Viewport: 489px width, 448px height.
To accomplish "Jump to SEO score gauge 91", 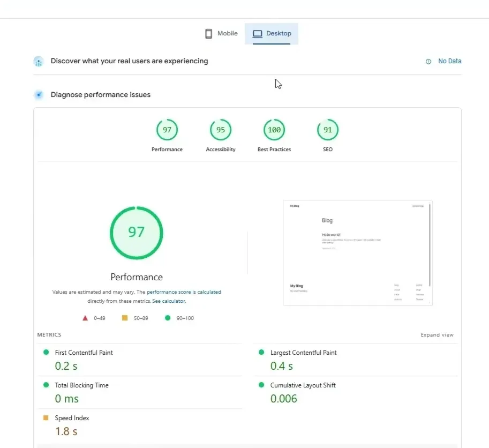I will (x=328, y=130).
